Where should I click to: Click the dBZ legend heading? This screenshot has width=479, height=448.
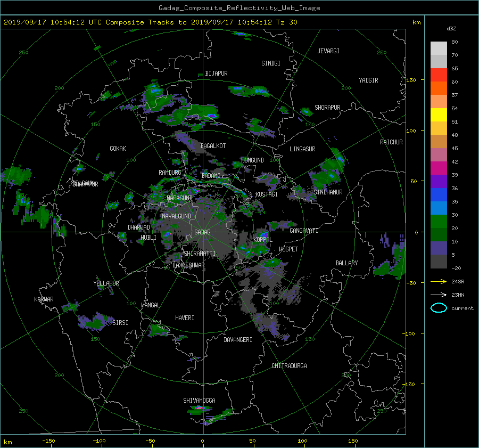tap(451, 29)
